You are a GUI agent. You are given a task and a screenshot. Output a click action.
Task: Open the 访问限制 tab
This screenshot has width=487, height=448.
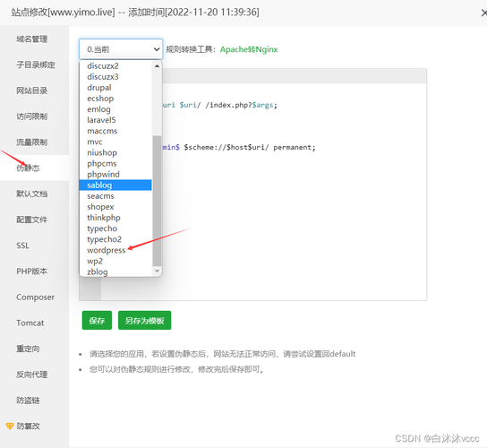[x=32, y=116]
